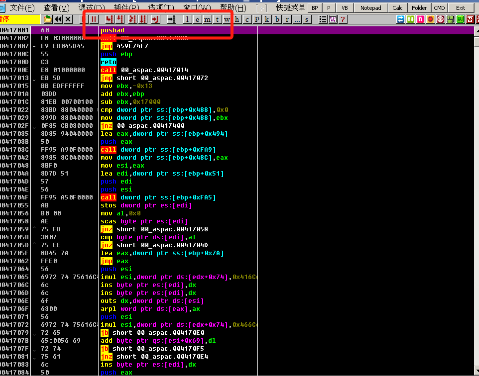The width and height of the screenshot is (479, 376).
Task: Select 'lea edi,dword ptr ss:[ebp+0x51]' row
Action: (x=237, y=174)
